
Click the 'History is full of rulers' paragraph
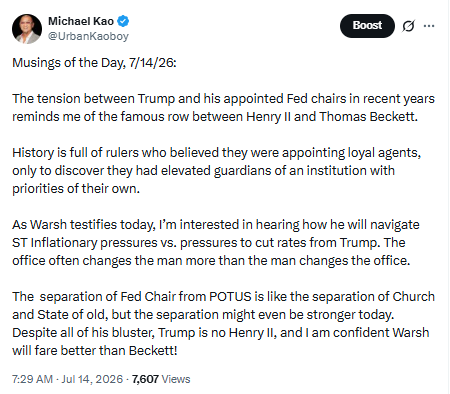click(217, 171)
